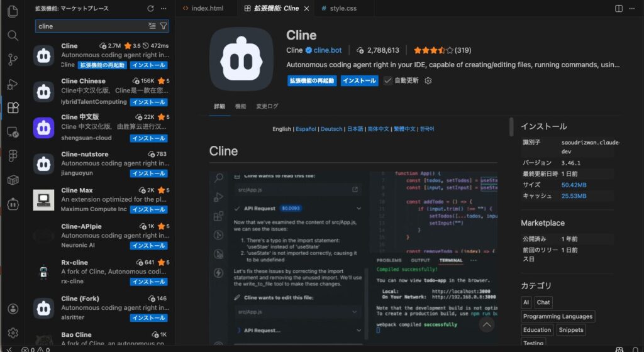This screenshot has height=352, width=644.
Task: Open the Explorer view in activity bar
Action: click(x=13, y=11)
